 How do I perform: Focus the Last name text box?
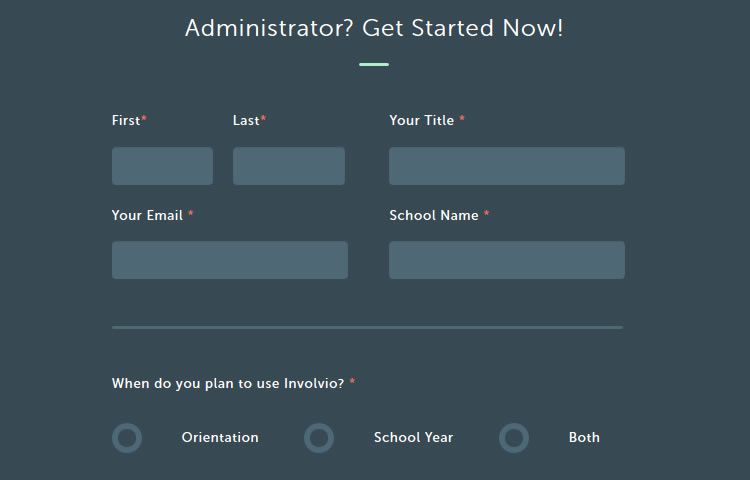pos(288,166)
